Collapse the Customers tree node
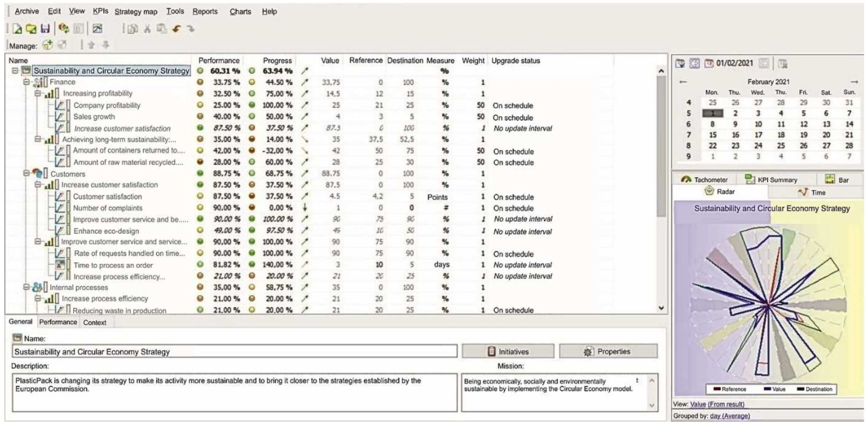 tap(26, 173)
